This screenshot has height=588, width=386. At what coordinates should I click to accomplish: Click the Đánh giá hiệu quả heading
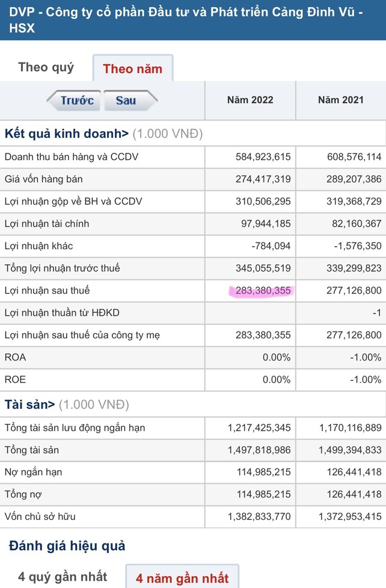pos(67,546)
